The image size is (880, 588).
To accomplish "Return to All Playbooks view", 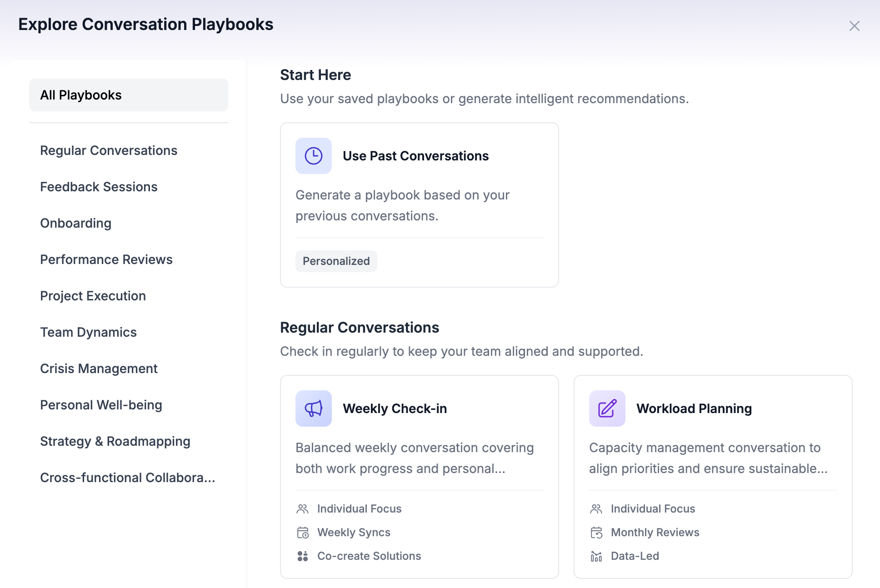I will (x=81, y=95).
